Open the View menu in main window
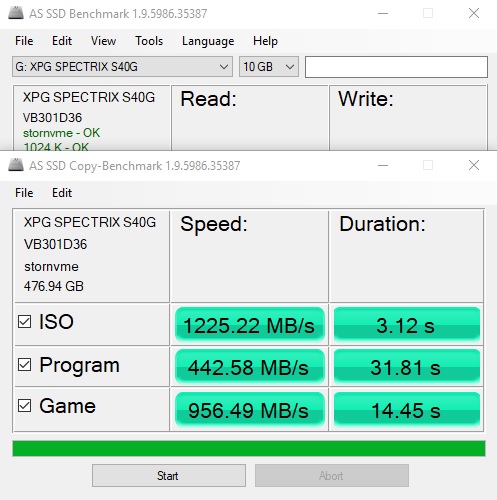Screen dimensions: 497x500 coord(104,41)
